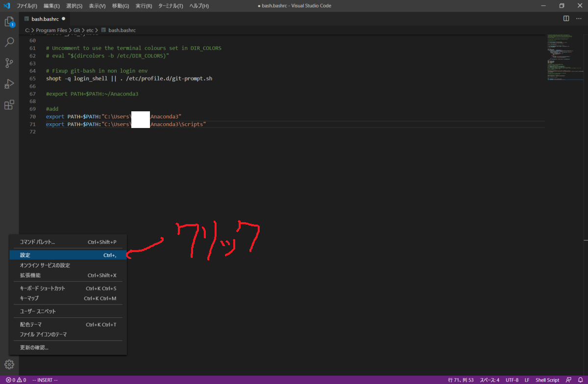Click line number 65 in the gutter
Image resolution: width=588 pixels, height=384 pixels.
[x=32, y=78]
